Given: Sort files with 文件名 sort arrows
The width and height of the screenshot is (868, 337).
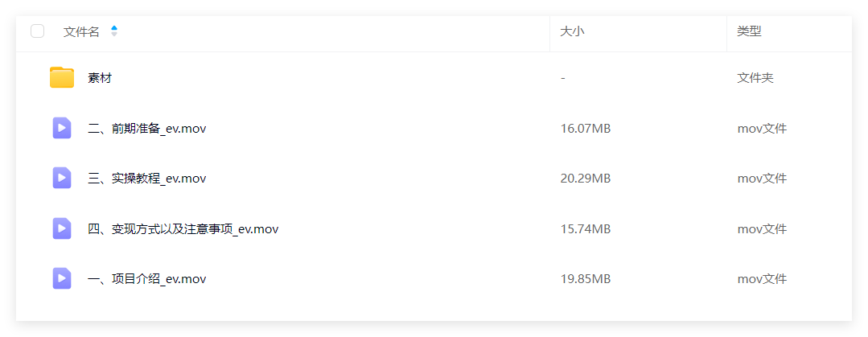Looking at the screenshot, I should click(114, 31).
